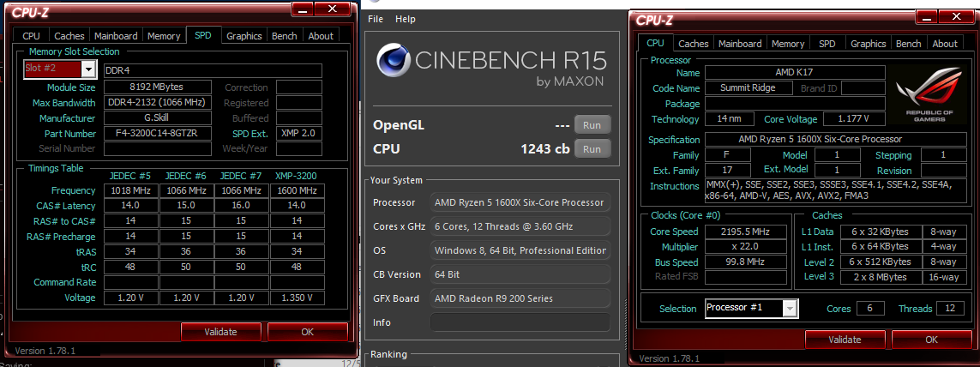This screenshot has width=980, height=367.
Task: Minimize the left CPU-Z window
Action: coord(303,9)
